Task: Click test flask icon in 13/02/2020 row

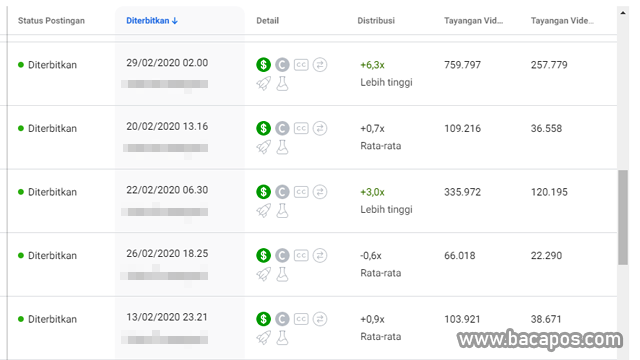Action: pos(282,338)
